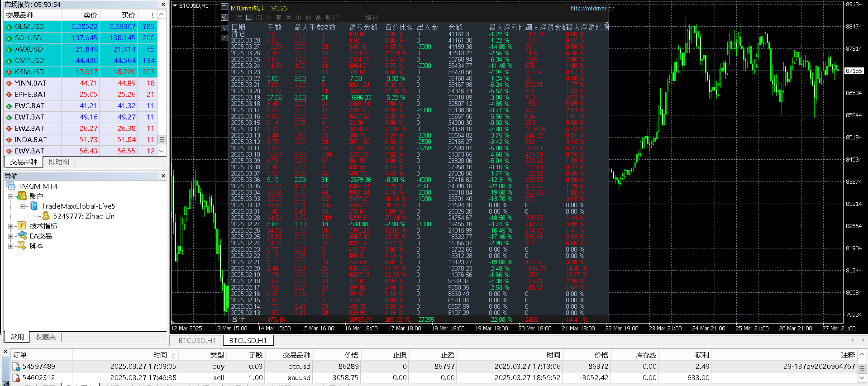Collapse the MTDriver statistics panel via minus icon
The image size is (868, 386).
pos(224,7)
